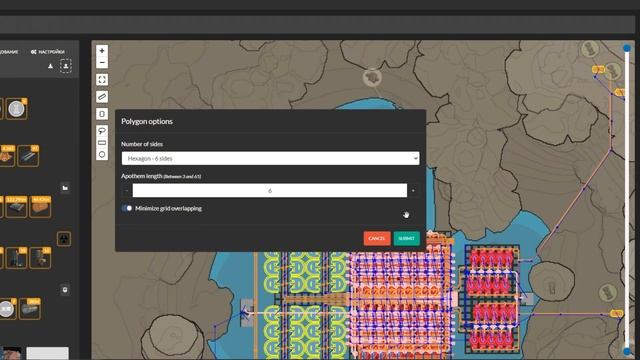Increase apothem length with plus stepper

point(413,191)
